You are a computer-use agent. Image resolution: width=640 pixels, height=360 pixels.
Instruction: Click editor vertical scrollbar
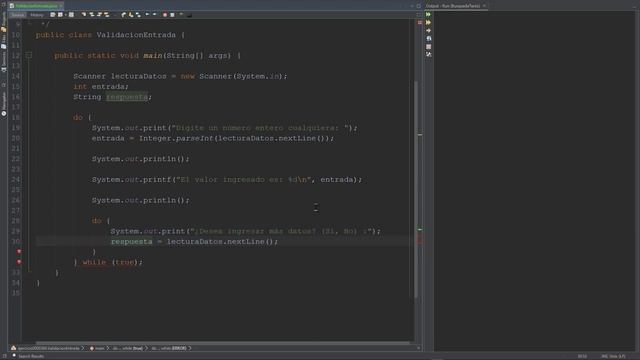coord(416,189)
